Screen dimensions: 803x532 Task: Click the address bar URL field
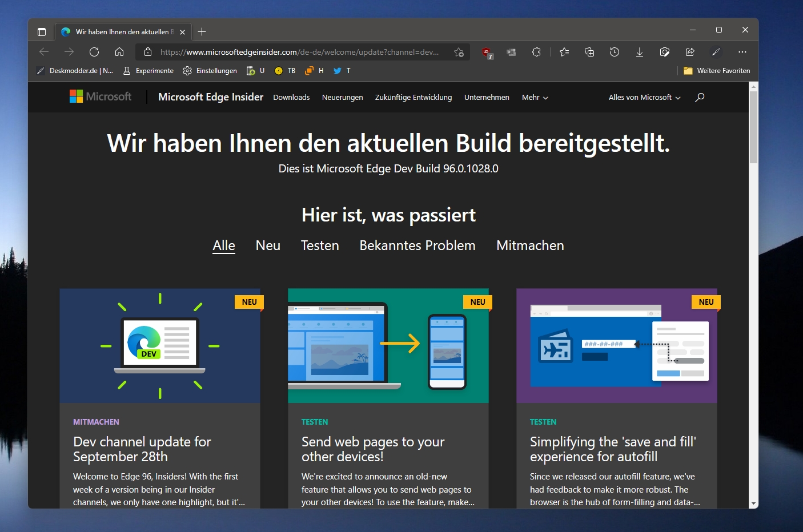300,52
